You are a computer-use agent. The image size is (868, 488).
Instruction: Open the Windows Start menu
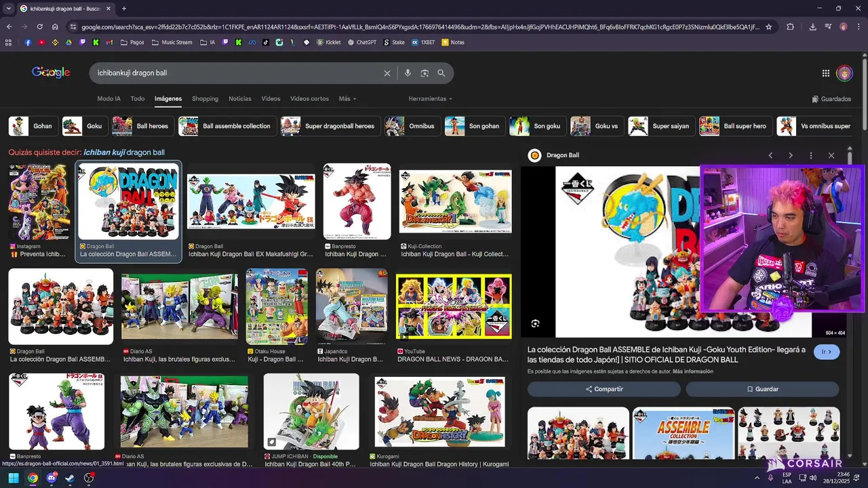point(13,478)
